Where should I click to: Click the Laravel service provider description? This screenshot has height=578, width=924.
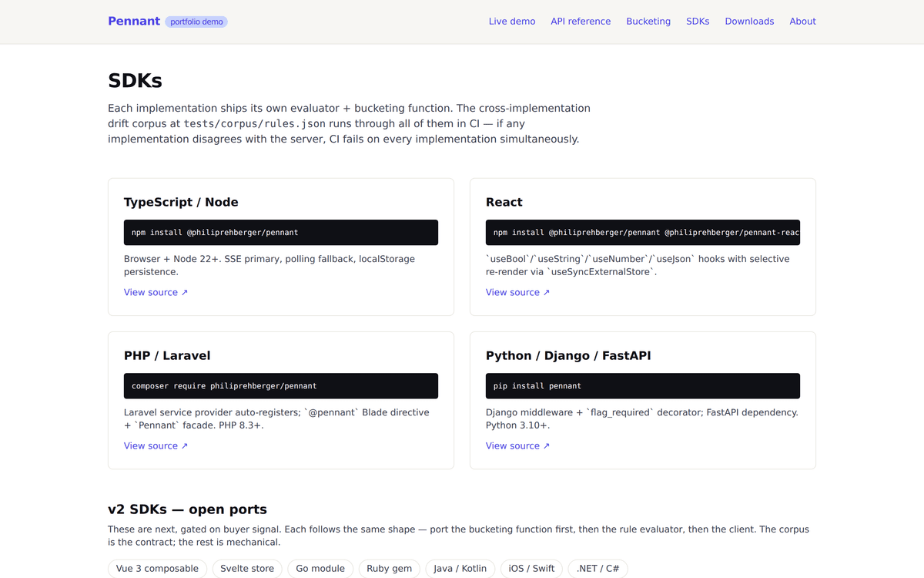(x=276, y=418)
